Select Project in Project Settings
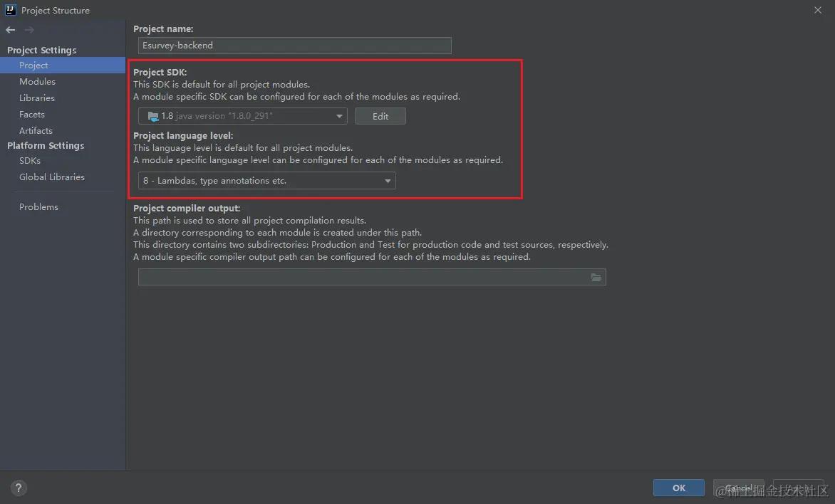Viewport: 835px width, 504px height. click(63, 65)
